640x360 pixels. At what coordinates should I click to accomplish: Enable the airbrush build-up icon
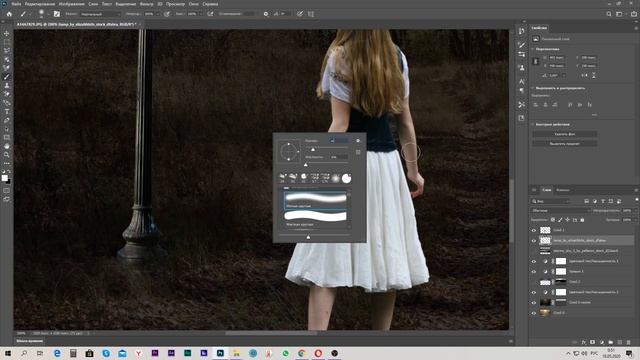(210, 14)
